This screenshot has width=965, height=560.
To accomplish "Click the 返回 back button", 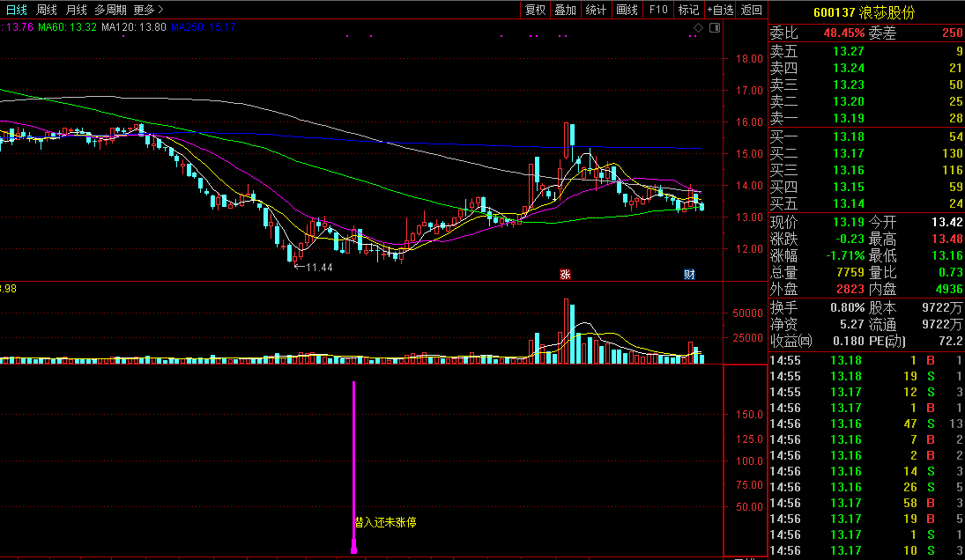I will pyautogui.click(x=752, y=10).
